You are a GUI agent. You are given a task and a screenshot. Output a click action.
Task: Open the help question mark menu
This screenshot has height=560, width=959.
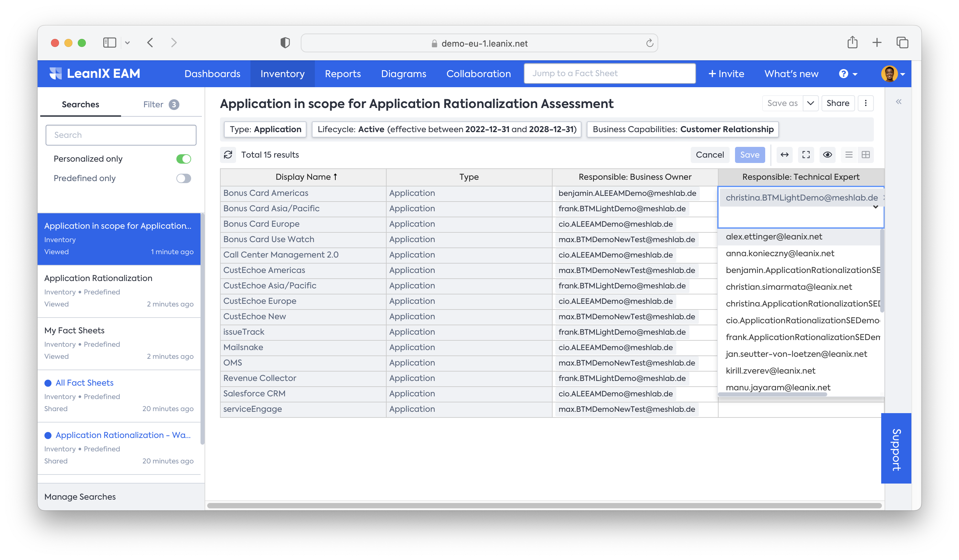[848, 73]
